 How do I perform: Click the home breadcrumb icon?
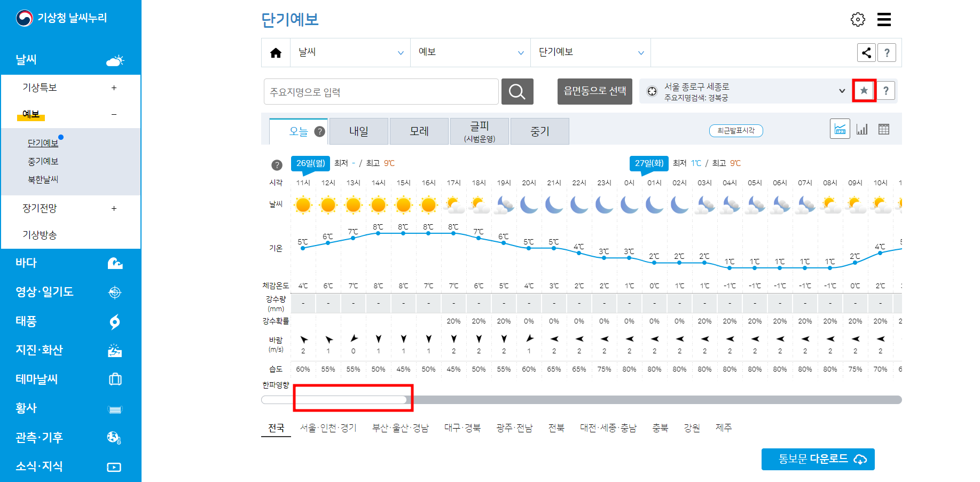276,52
